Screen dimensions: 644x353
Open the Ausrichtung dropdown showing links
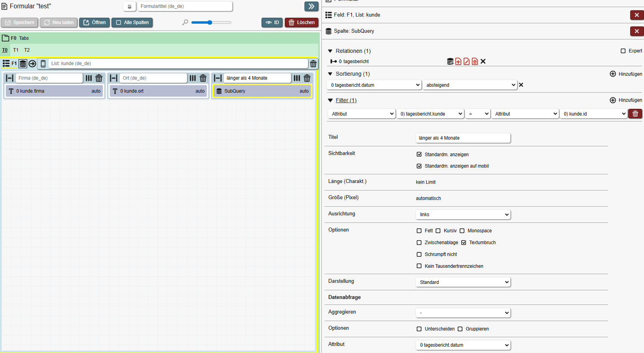click(463, 215)
